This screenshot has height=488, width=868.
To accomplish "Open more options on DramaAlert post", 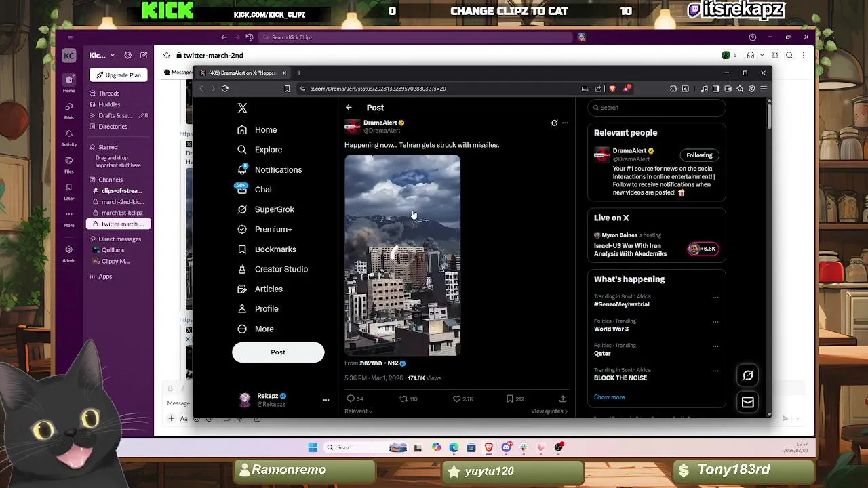I will pyautogui.click(x=565, y=123).
